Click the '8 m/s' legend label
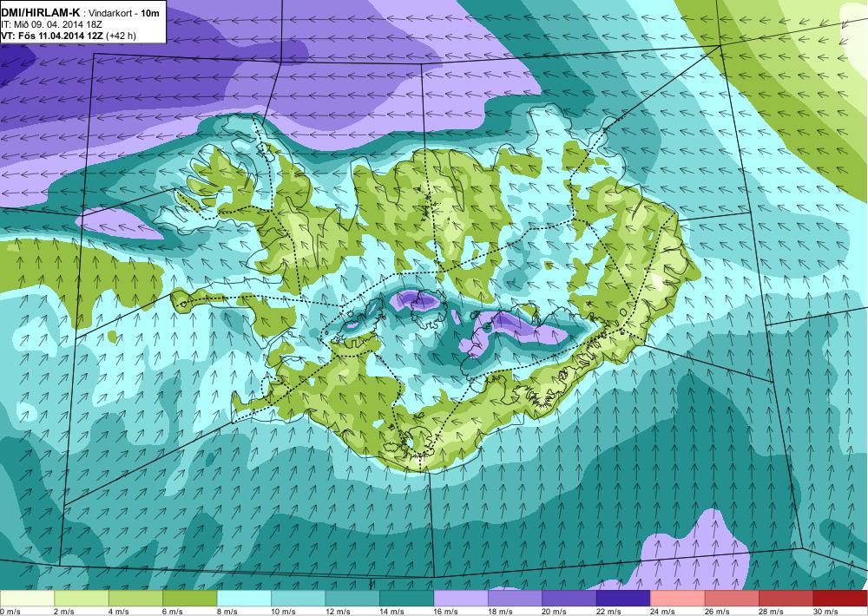 (227, 612)
